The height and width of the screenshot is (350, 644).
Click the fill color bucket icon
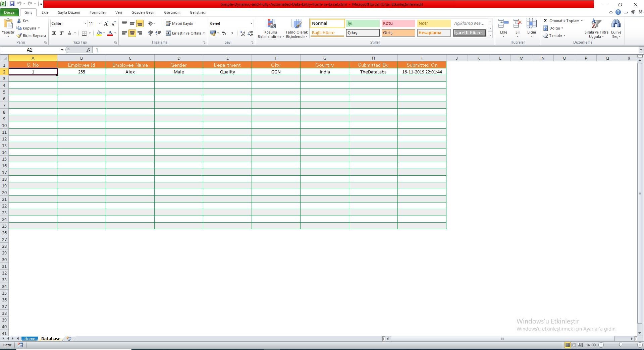[99, 33]
